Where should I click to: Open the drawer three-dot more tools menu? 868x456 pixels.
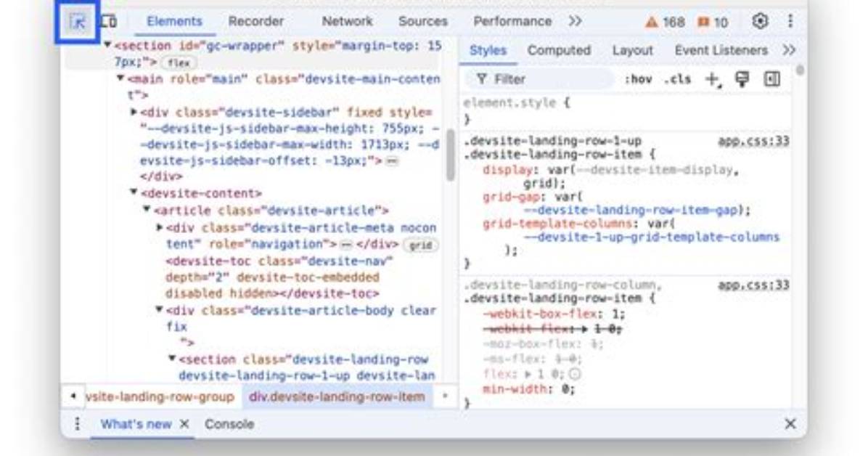[78, 424]
